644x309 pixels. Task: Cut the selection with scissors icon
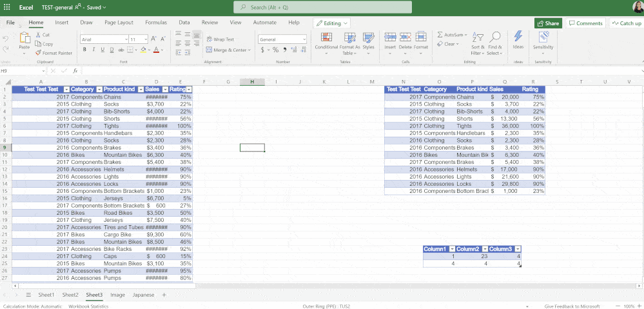[x=38, y=35]
